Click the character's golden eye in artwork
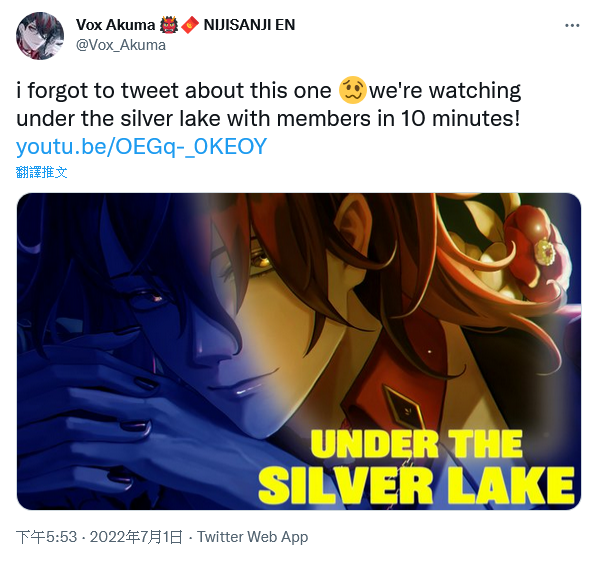This screenshot has height=563, width=598. [263, 261]
